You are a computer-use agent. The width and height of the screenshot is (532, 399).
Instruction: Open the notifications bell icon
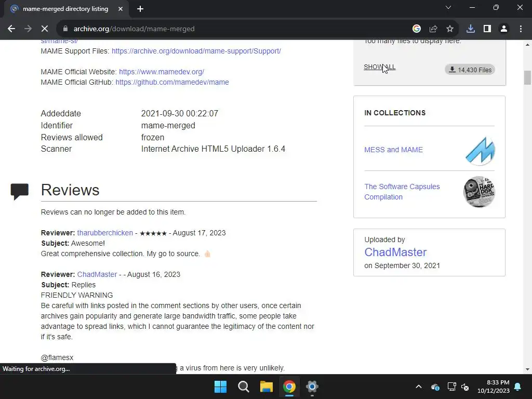tap(518, 387)
